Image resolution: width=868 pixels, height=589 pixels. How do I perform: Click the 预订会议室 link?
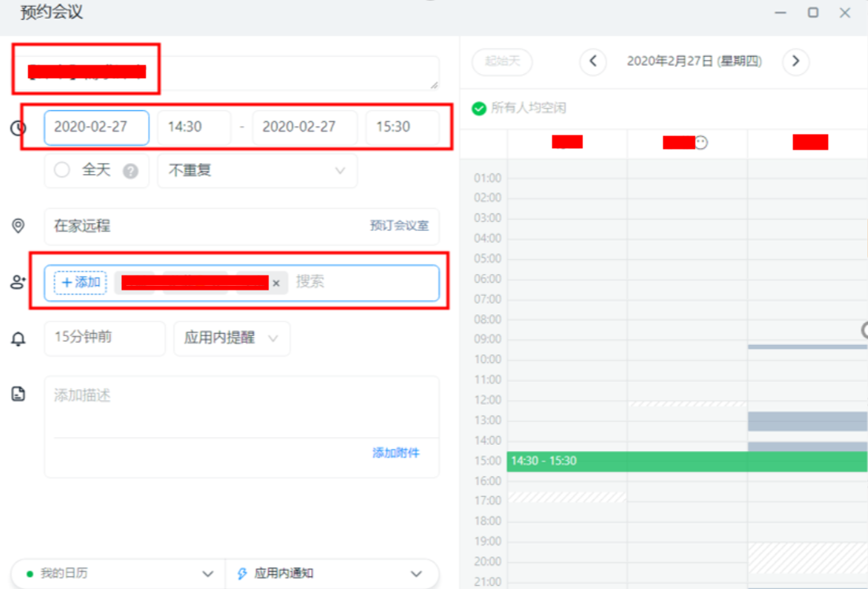point(399,225)
